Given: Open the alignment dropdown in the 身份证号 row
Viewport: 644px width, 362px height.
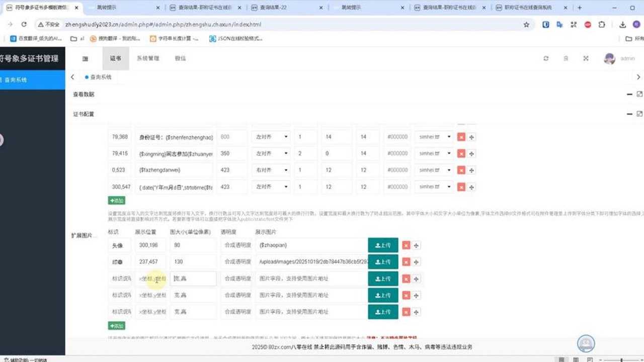Looking at the screenshot, I should click(271, 137).
